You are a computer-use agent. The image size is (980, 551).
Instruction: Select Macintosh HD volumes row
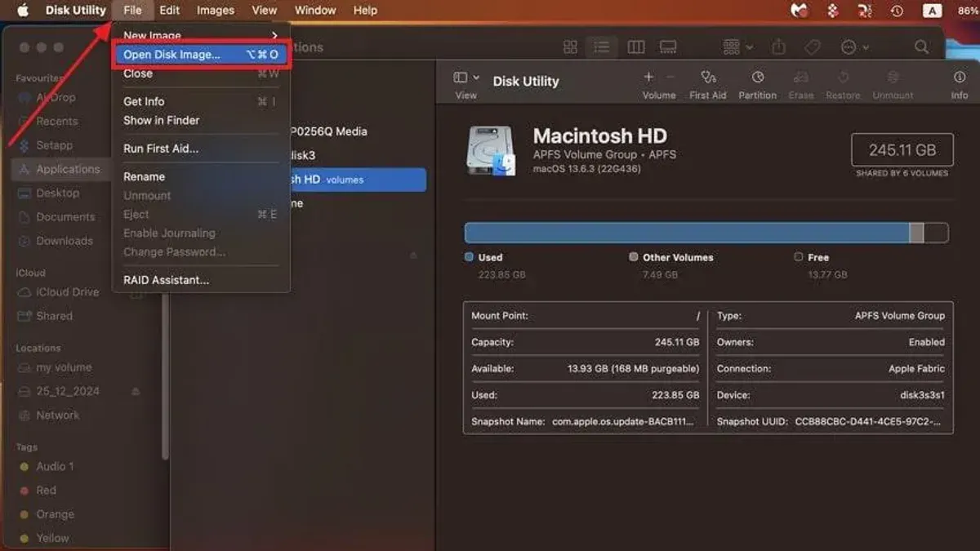coord(358,180)
